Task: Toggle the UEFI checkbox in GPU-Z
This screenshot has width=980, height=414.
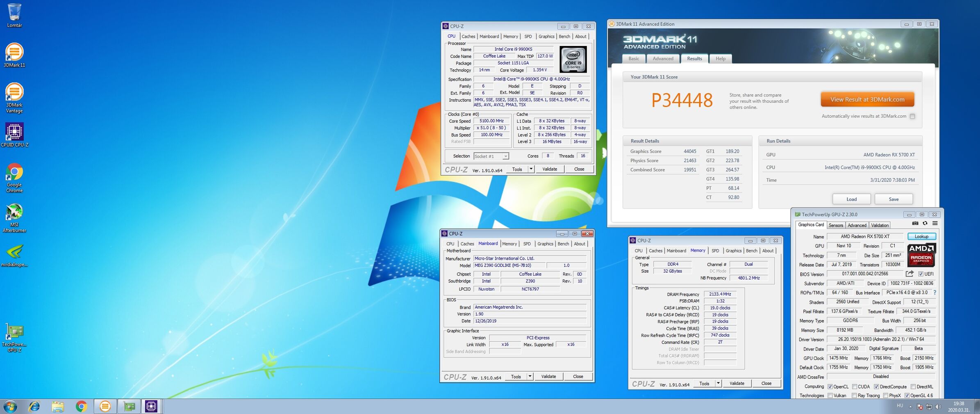Action: pyautogui.click(x=921, y=274)
